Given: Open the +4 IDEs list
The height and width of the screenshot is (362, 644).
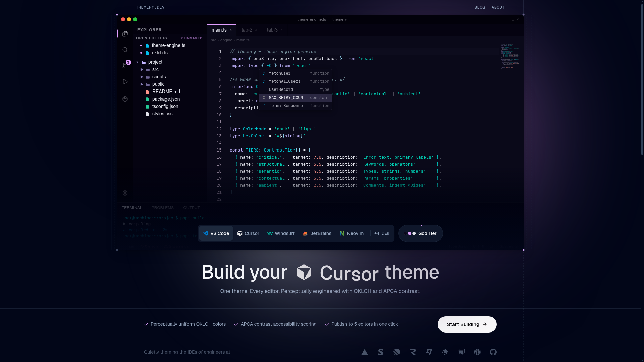Looking at the screenshot, I should (x=382, y=233).
